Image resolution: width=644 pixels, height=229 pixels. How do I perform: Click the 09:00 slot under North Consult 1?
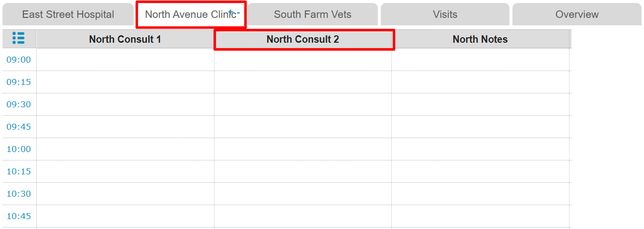coord(125,60)
